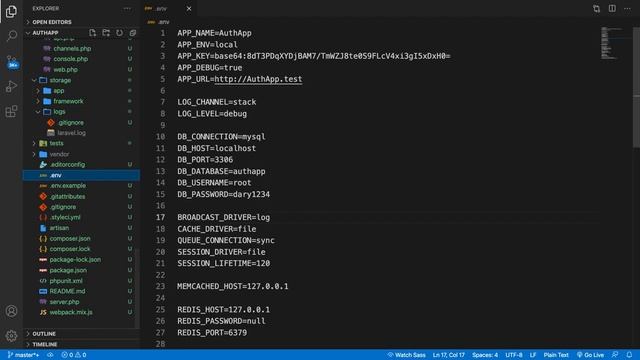The height and width of the screenshot is (360, 640).
Task: Click the master branch indicator
Action: 23,355
